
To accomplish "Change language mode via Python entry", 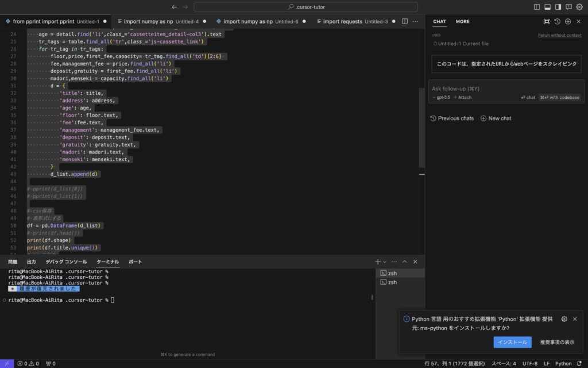I will click(563, 363).
